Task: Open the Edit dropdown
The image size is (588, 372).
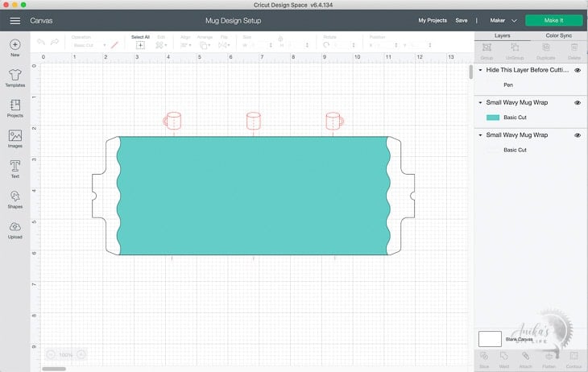Action: [161, 45]
